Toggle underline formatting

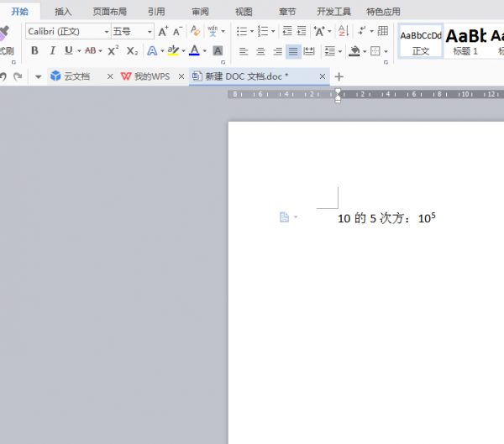(69, 50)
